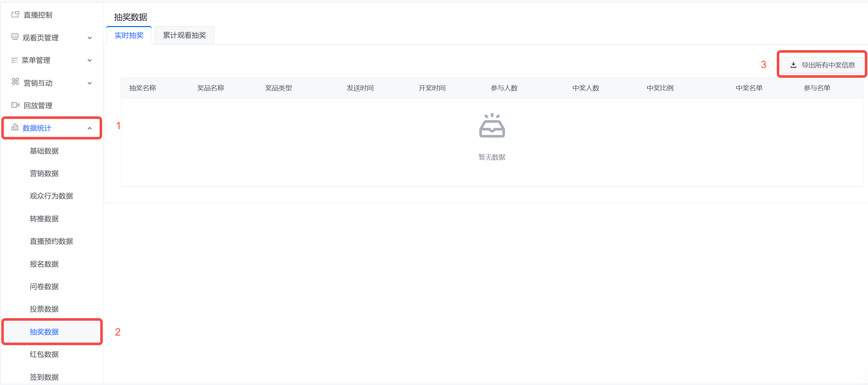Screen dimensions: 868x385
Task: Go to 观众行为数据 page
Action: point(51,196)
